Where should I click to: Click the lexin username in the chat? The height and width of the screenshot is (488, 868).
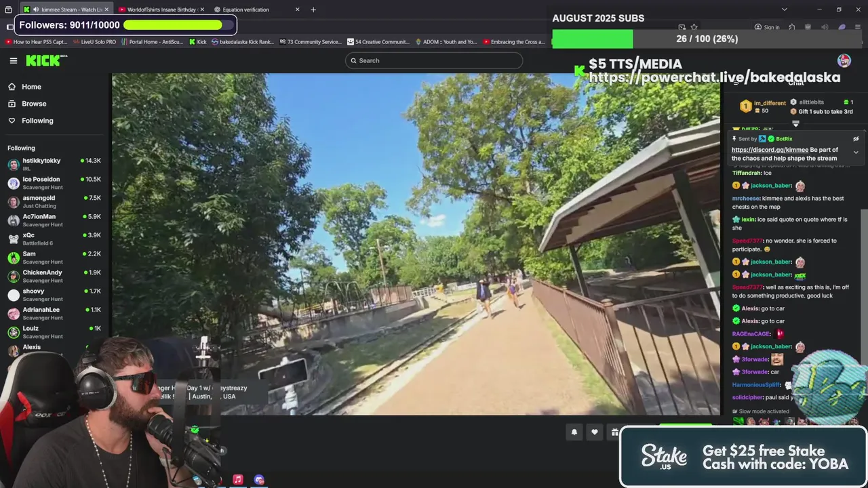pos(748,220)
